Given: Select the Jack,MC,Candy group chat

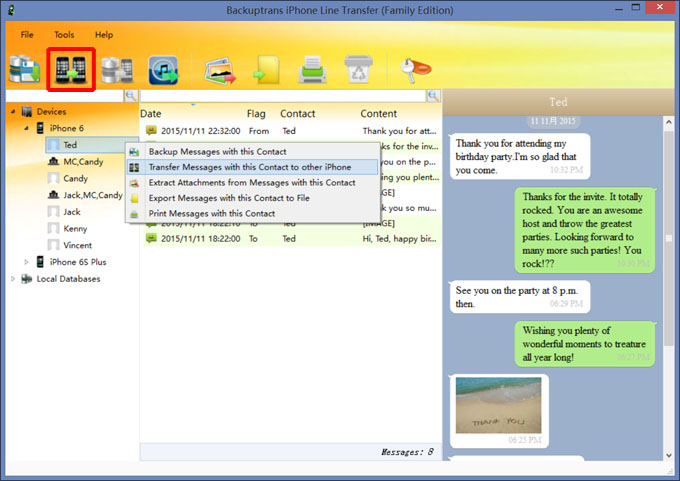Looking at the screenshot, I should click(93, 195).
